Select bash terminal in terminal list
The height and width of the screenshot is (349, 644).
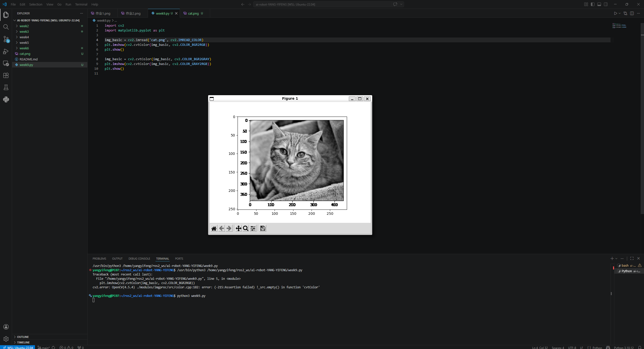click(x=628, y=265)
